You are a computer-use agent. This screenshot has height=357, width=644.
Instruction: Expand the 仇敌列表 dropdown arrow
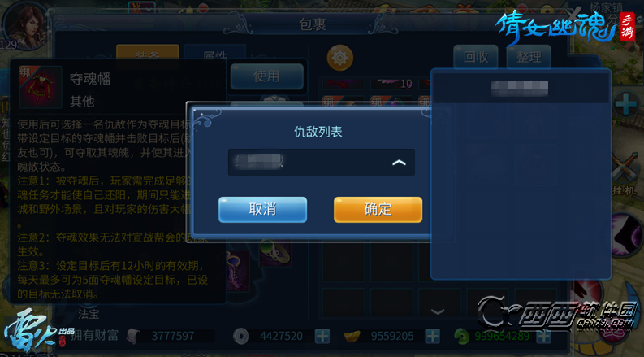(x=399, y=163)
